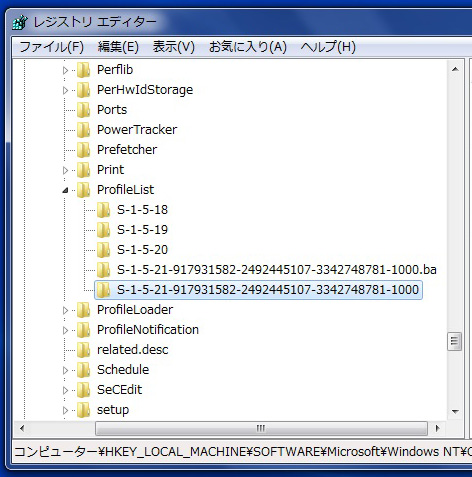The height and width of the screenshot is (477, 472).
Task: Expand the ProfileLoader key
Action: click(x=65, y=310)
